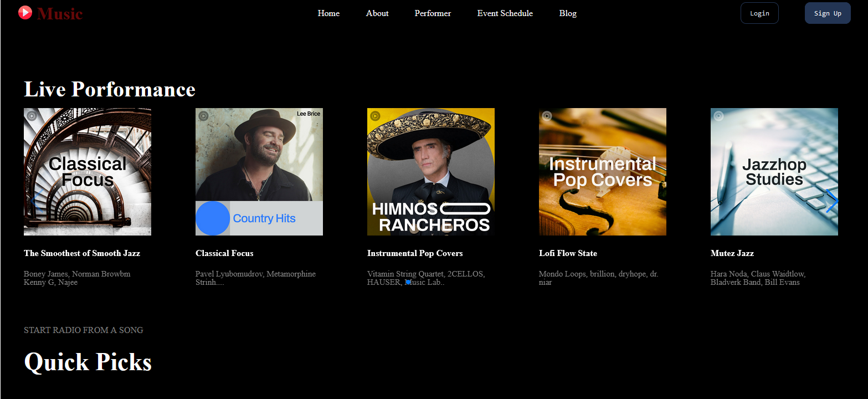Click the Login button

point(759,13)
